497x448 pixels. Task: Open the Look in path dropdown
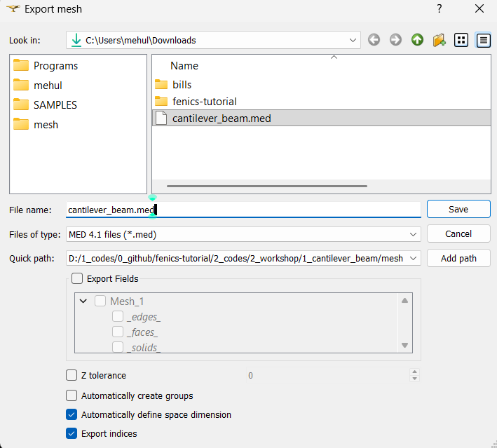click(x=353, y=40)
